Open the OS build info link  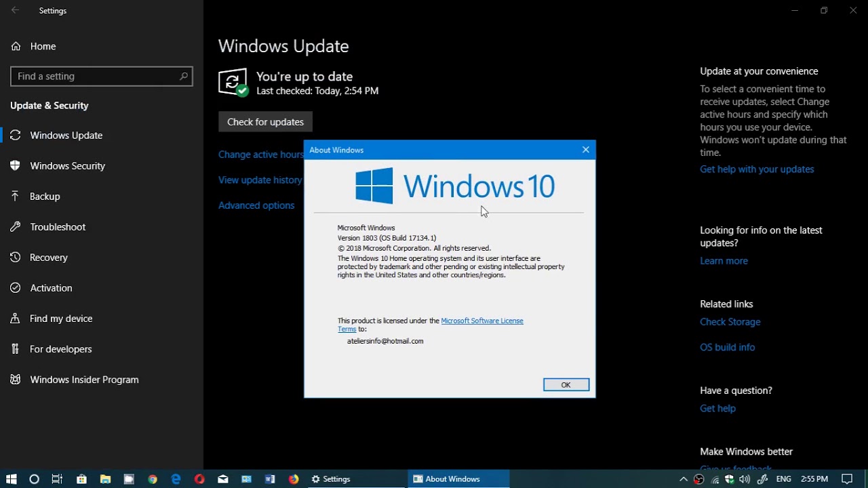point(727,347)
